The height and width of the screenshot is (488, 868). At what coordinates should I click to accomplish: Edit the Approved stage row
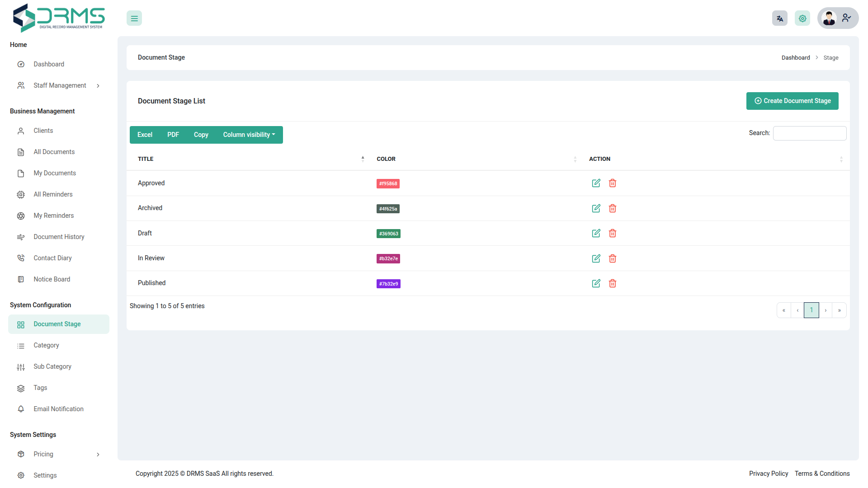[596, 183]
